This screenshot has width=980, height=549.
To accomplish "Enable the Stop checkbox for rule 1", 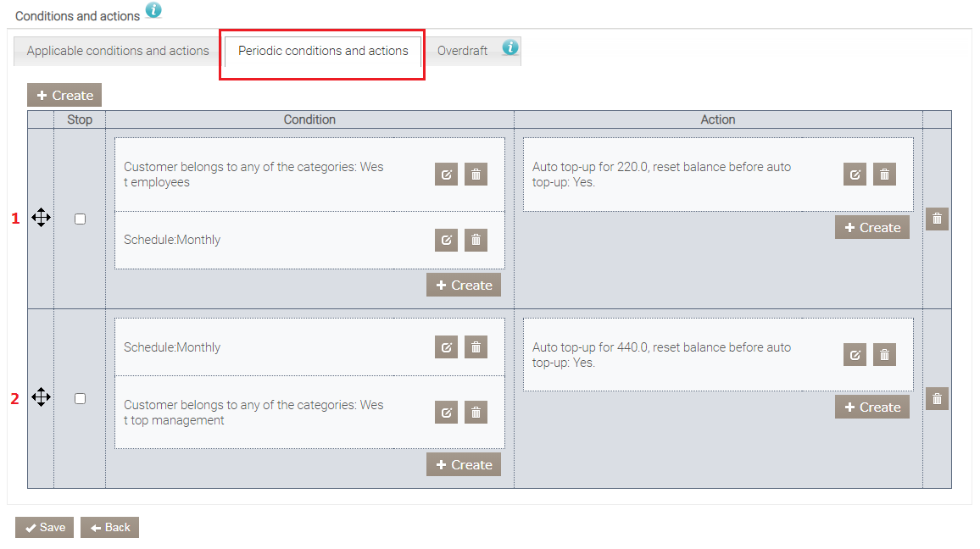I will (80, 219).
